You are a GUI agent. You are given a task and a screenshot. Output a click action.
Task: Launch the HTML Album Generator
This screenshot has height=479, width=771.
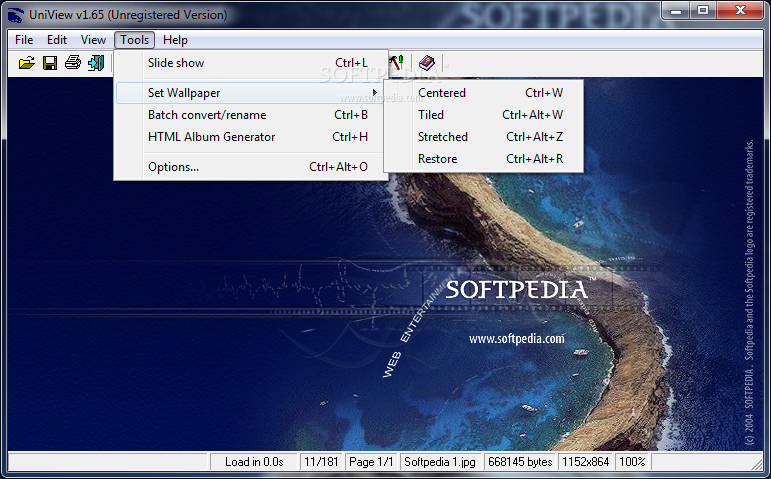[251, 137]
